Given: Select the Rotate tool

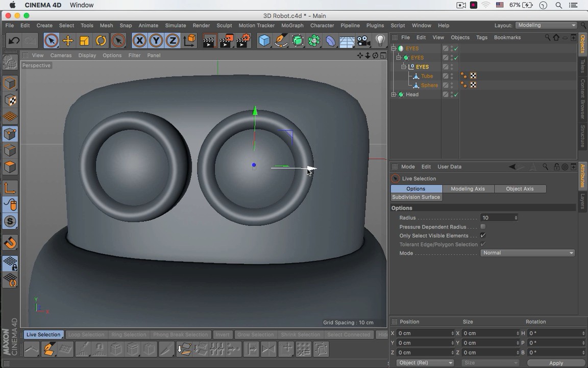Looking at the screenshot, I should pyautogui.click(x=101, y=41).
